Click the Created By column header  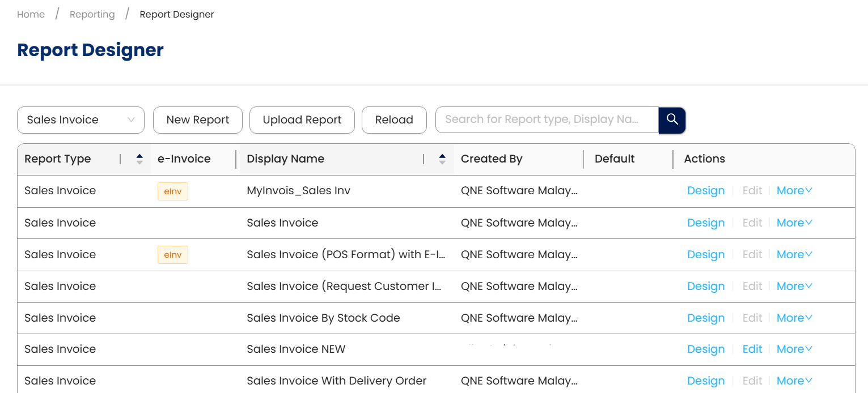pyautogui.click(x=492, y=159)
